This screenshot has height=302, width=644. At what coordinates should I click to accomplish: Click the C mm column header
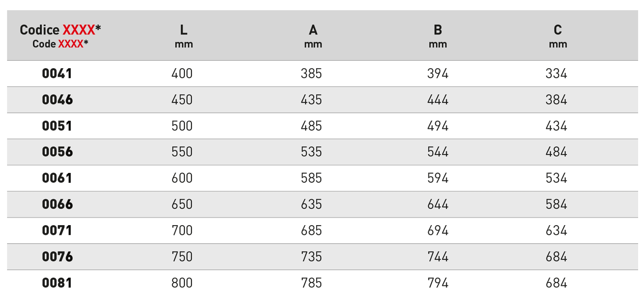click(x=558, y=36)
